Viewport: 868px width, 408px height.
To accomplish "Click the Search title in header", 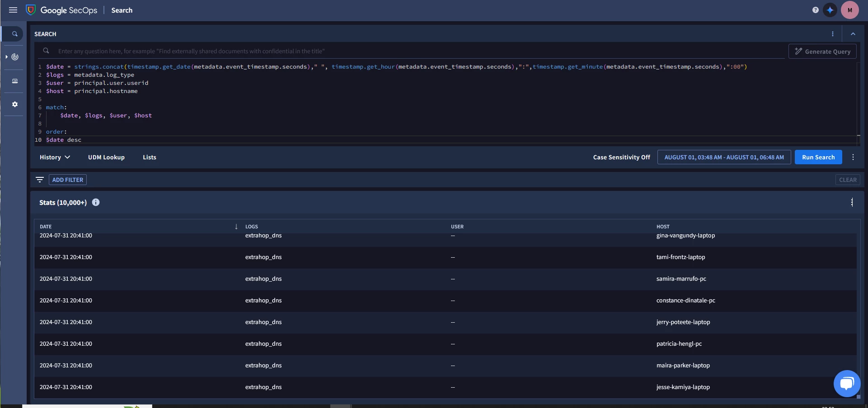I will point(122,10).
